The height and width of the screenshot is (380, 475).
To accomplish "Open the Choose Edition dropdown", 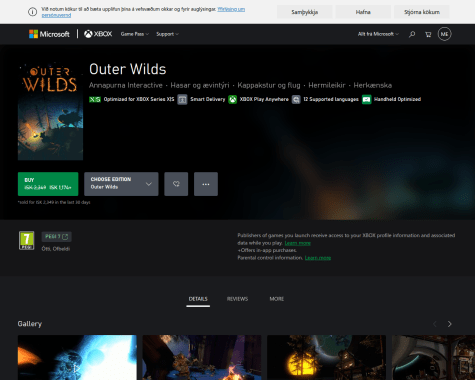I will click(x=121, y=184).
